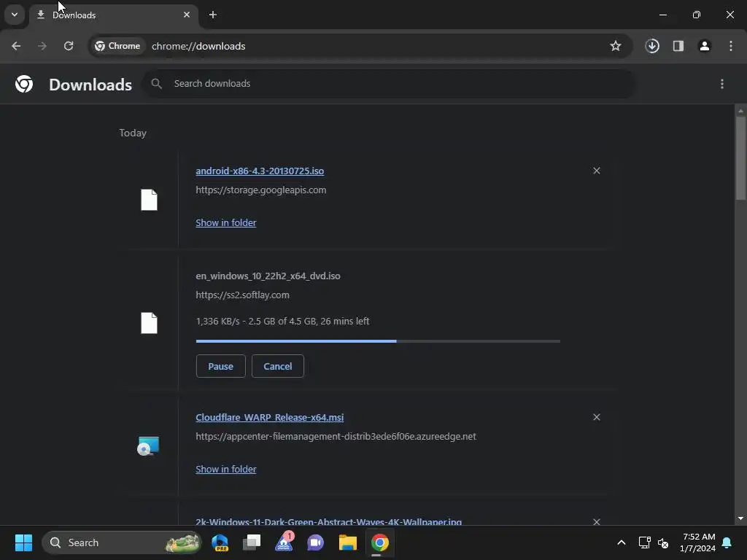
Task: Click the magnifier icon in Search downloads
Action: [x=156, y=84]
